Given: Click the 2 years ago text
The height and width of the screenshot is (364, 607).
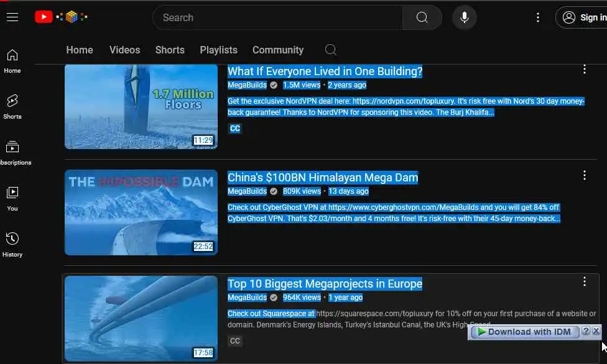Looking at the screenshot, I should [x=347, y=85].
